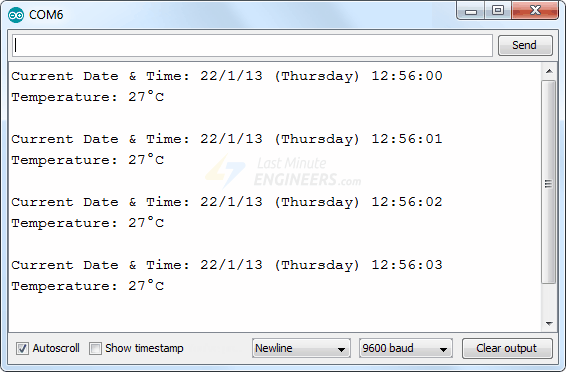Enable the Show timestamp checkbox
The height and width of the screenshot is (372, 566).
95,349
